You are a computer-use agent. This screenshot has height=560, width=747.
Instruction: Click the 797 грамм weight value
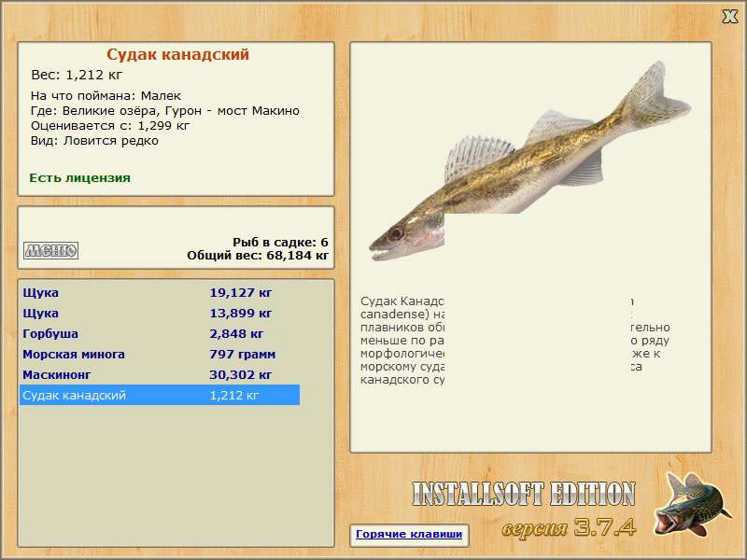[x=243, y=355]
